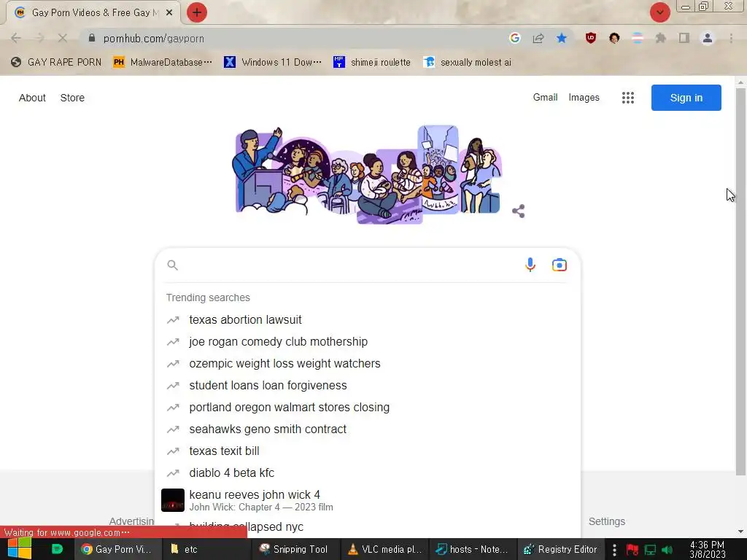Screen dimensions: 747x560
Task: Toggle the bookmark star for this page
Action: pyautogui.click(x=562, y=38)
